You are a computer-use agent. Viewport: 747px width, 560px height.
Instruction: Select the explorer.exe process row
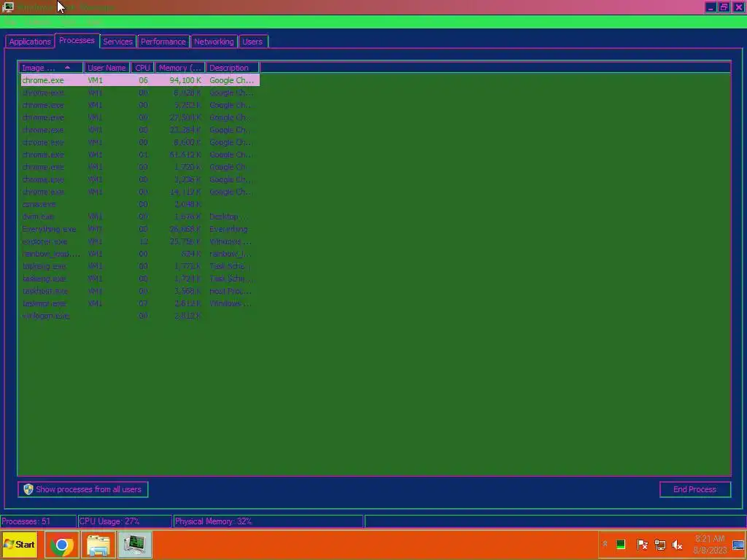click(x=140, y=241)
